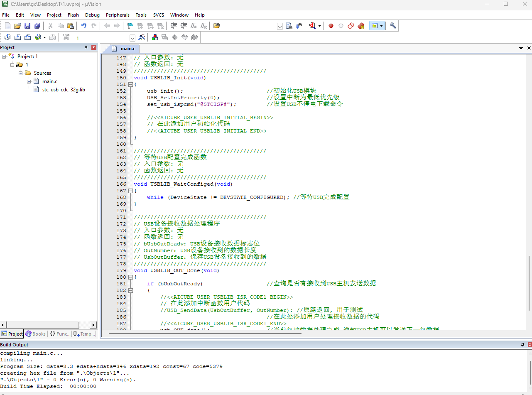Open the Batch Build dropdown arrow
The image size is (532, 395).
click(x=44, y=37)
